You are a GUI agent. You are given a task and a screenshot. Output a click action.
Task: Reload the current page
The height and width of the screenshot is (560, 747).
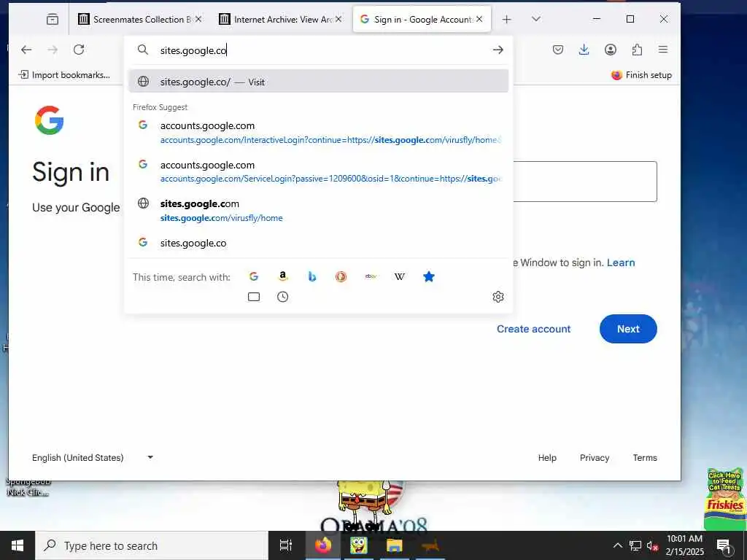pyautogui.click(x=79, y=50)
